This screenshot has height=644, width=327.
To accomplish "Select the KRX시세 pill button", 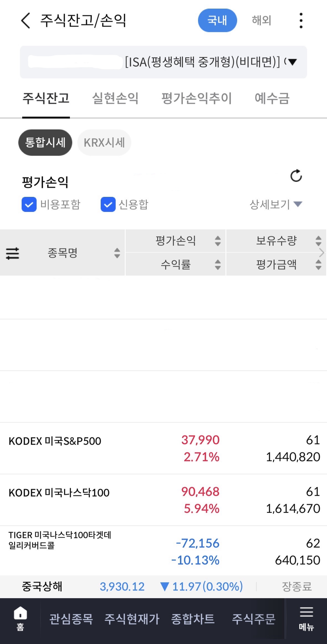I will tap(104, 142).
